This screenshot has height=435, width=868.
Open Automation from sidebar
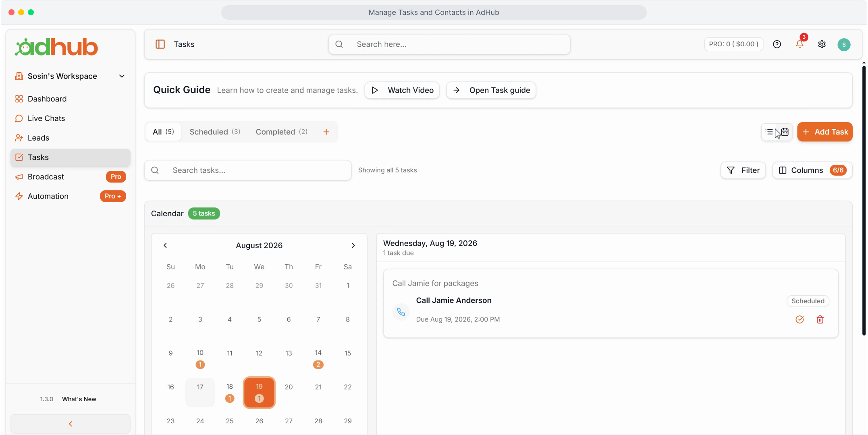tap(71, 196)
